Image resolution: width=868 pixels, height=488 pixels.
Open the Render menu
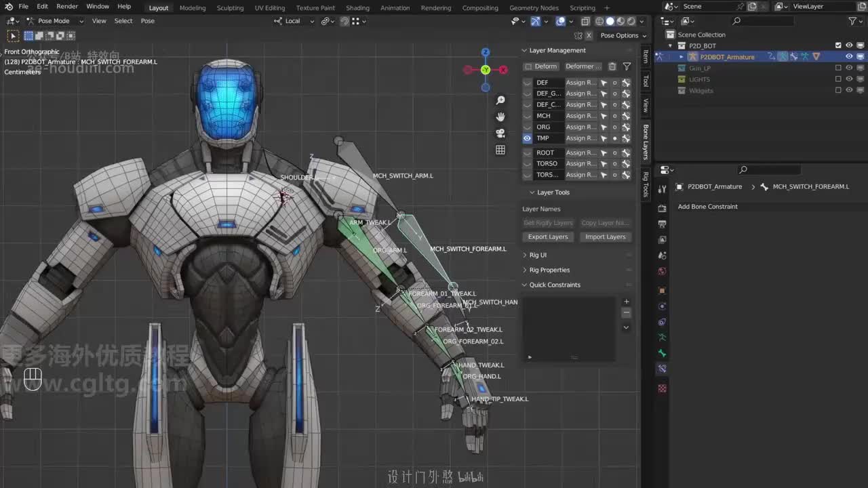coord(67,6)
